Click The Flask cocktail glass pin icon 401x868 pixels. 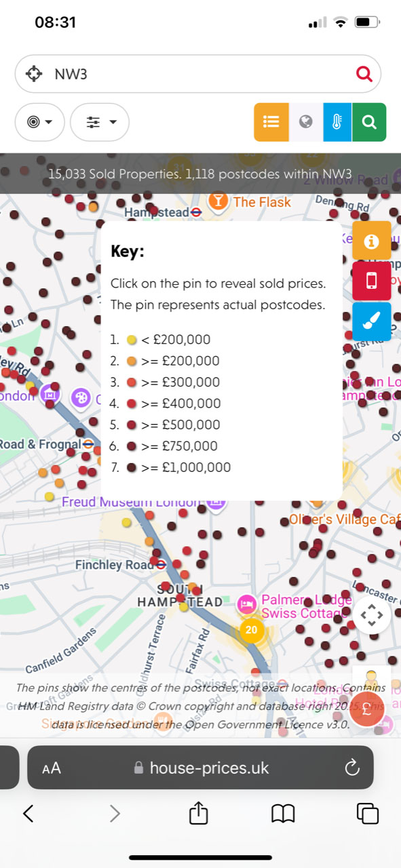pos(218,201)
